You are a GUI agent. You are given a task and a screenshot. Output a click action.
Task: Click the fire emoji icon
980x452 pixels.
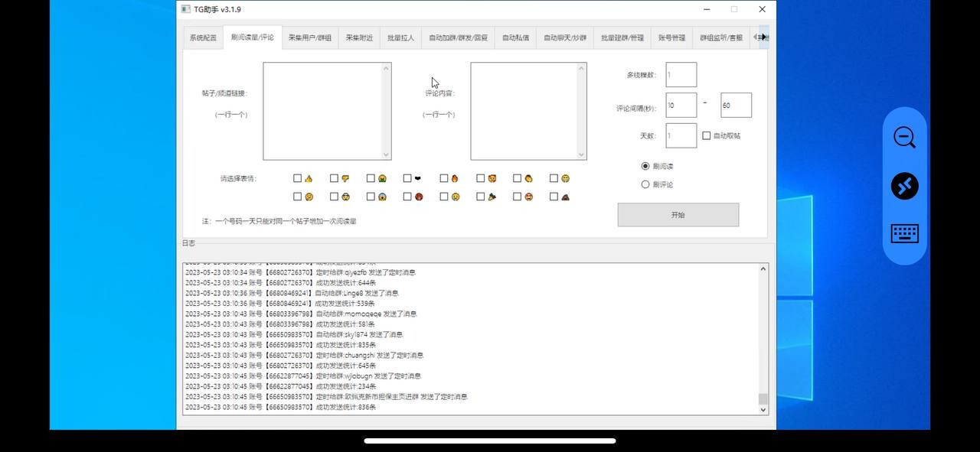click(x=456, y=178)
